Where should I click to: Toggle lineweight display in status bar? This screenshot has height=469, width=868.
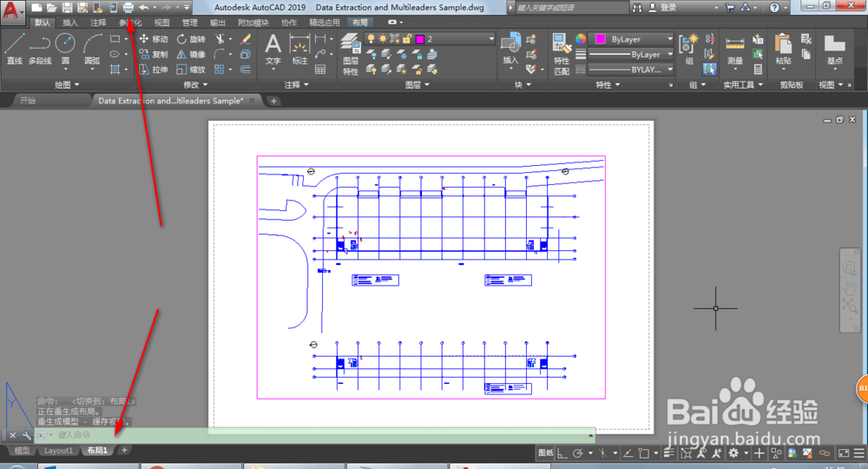[x=668, y=453]
